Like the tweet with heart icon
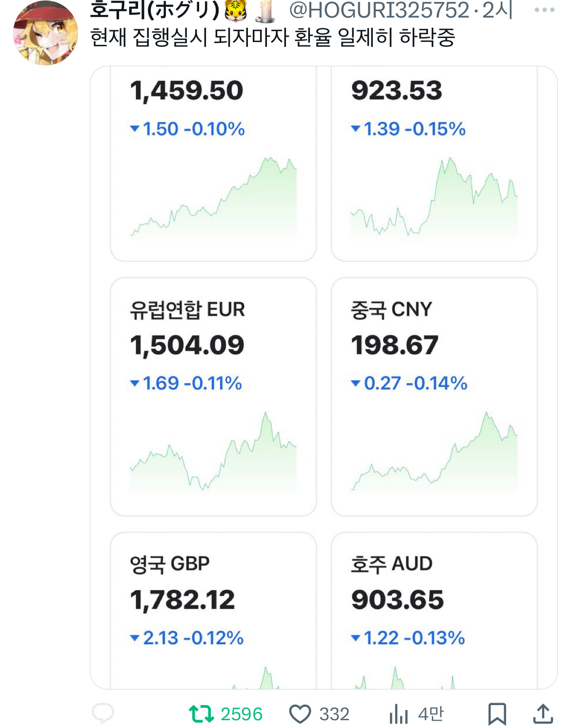This screenshot has width=571, height=728. pyautogui.click(x=300, y=714)
